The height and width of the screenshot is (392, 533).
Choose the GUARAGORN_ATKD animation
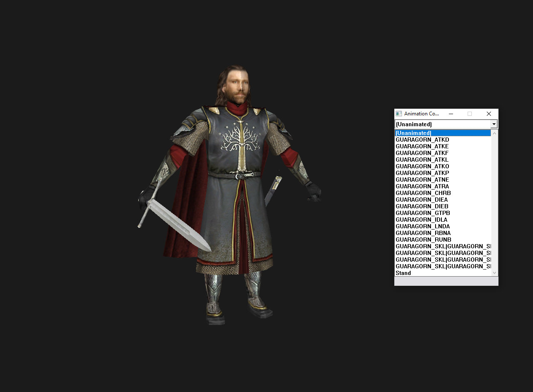(x=443, y=140)
